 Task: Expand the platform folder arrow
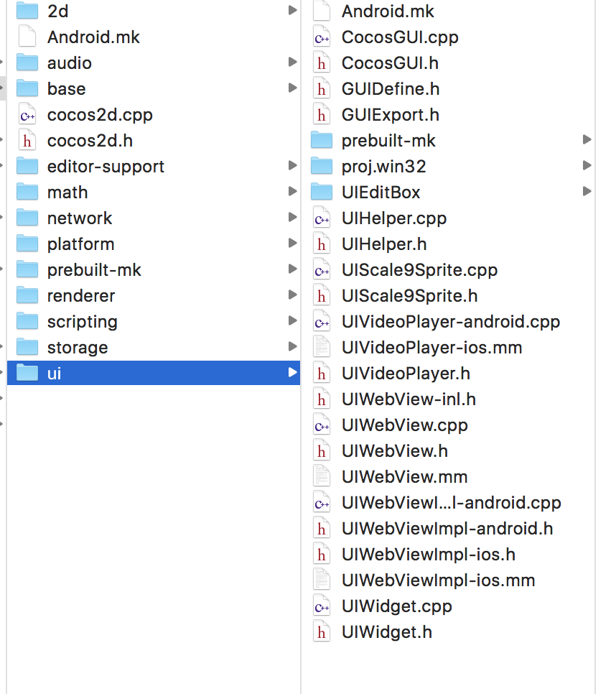pos(292,243)
